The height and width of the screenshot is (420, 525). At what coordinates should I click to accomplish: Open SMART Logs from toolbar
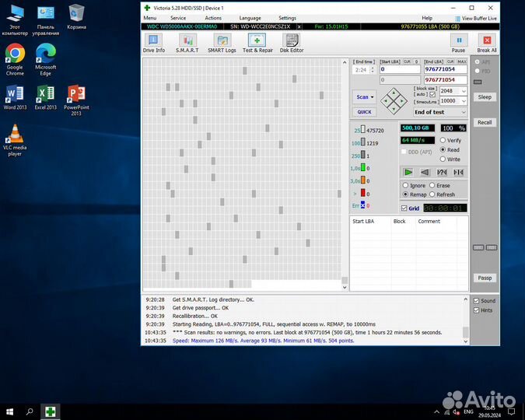222,43
